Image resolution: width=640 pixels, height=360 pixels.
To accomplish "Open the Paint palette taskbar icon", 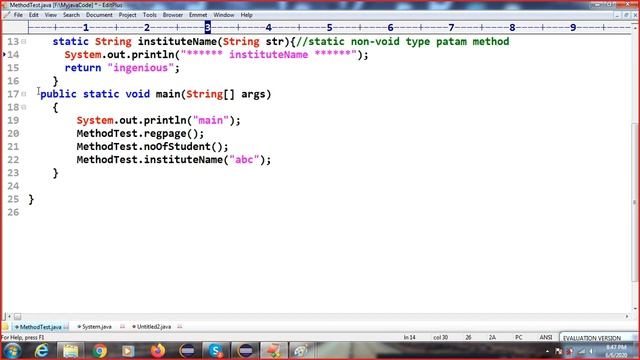I will (301, 351).
